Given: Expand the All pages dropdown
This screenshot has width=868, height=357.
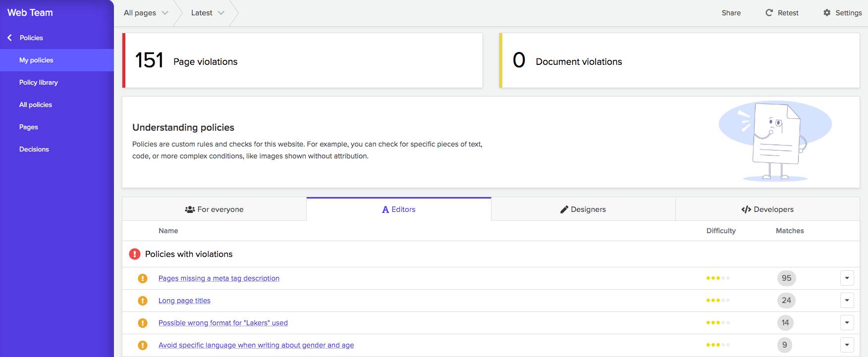Looking at the screenshot, I should 146,13.
